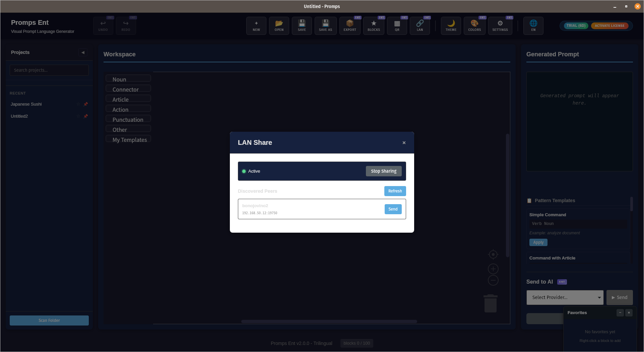Send to peer bonojovino2
Viewport: 644px width, 352px height.
pos(393,209)
